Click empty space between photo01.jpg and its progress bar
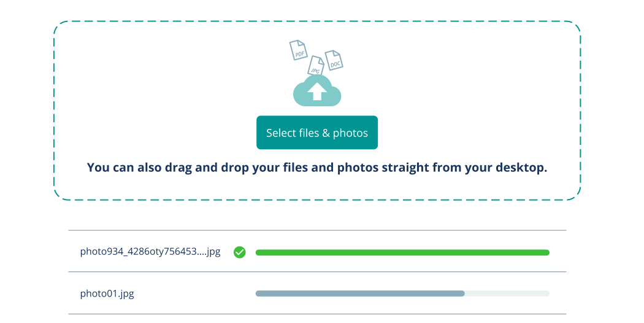Screen dimensions: 644x323 [x=195, y=294]
